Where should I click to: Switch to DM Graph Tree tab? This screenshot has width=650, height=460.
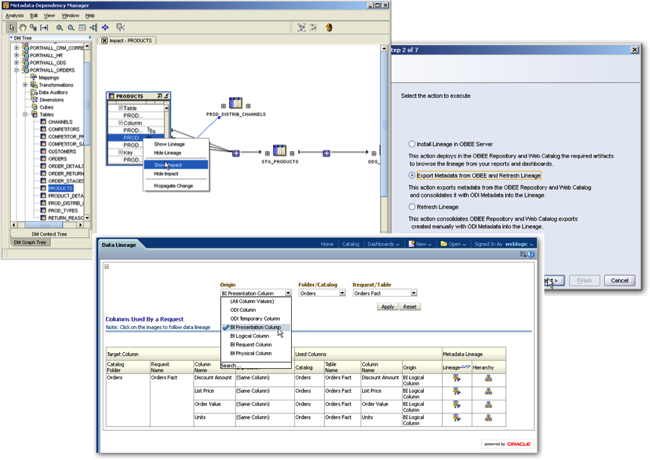[x=30, y=242]
